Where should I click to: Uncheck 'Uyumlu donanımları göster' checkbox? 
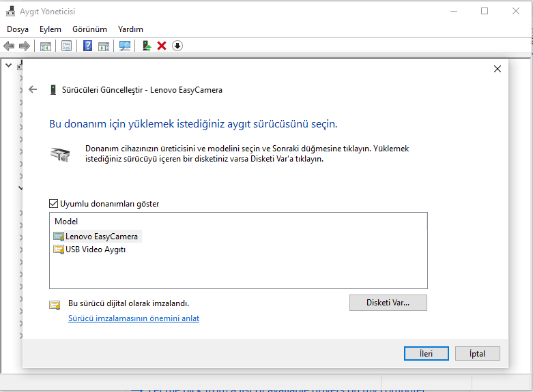click(54, 203)
